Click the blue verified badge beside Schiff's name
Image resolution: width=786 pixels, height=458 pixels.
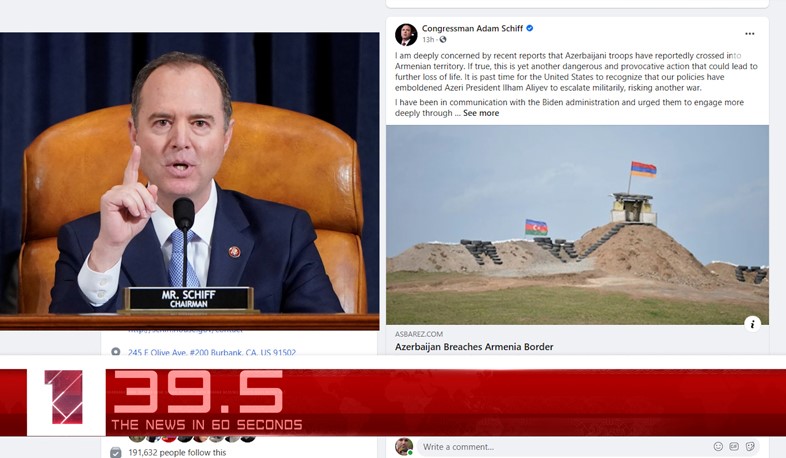coord(529,29)
